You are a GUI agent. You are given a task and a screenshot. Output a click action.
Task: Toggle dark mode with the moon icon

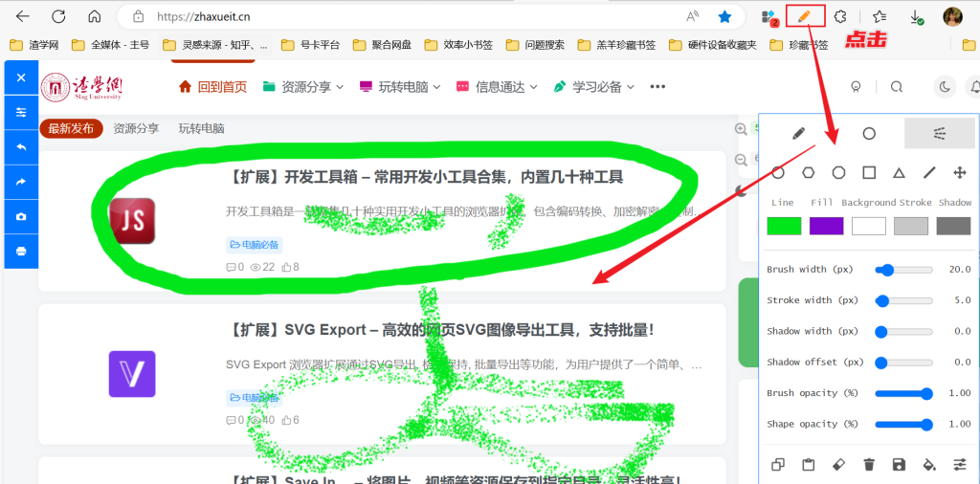coord(945,87)
